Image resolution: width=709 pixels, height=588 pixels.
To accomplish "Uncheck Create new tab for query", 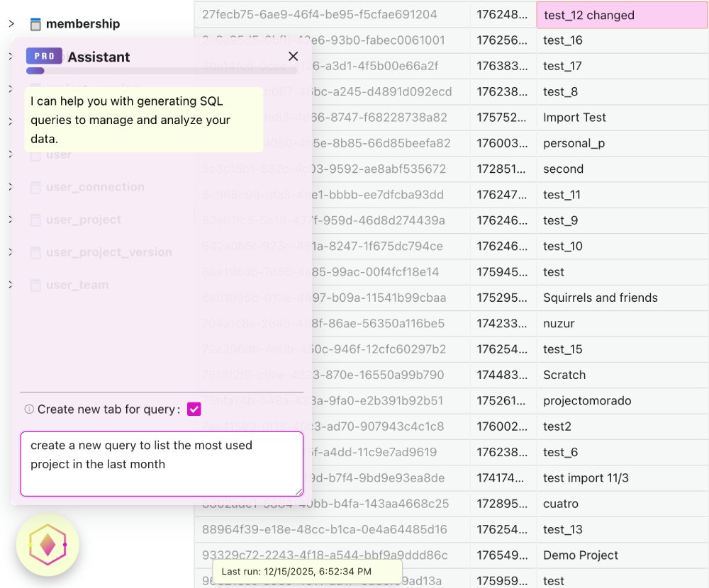I will 194,409.
